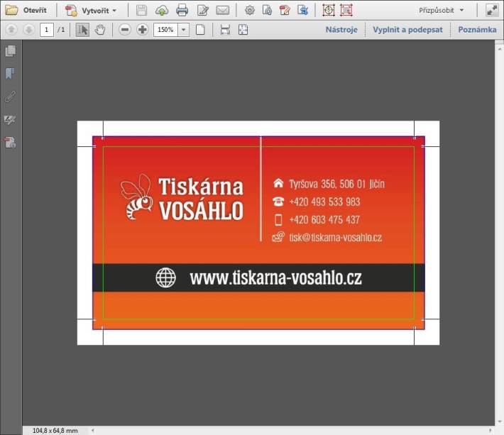Click the page number input field
The image size is (504, 435).
(47, 30)
